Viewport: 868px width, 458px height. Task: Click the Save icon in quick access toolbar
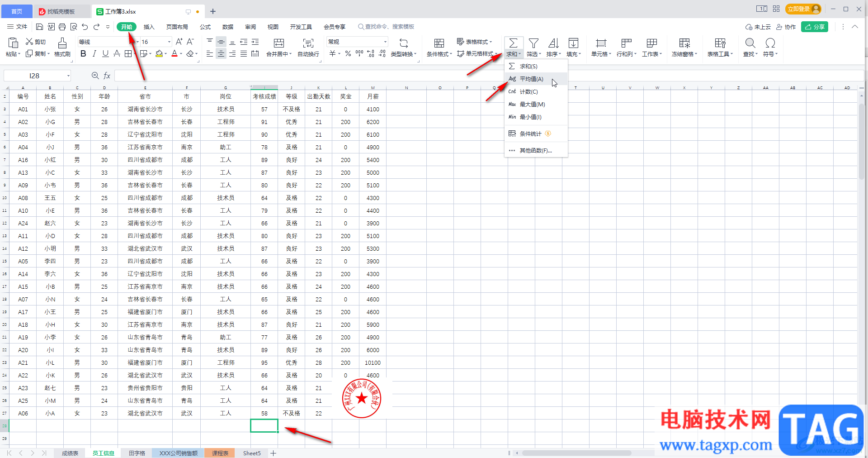39,27
